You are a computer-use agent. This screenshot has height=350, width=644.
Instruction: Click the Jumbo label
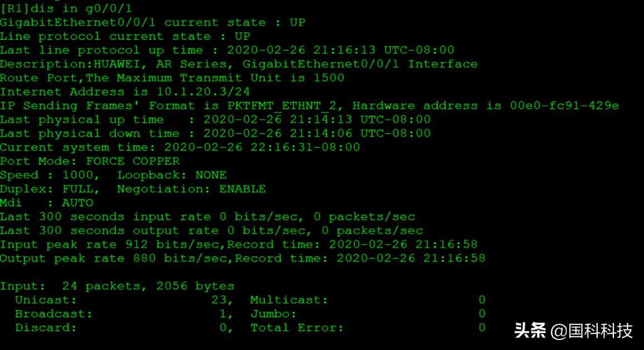point(273,314)
